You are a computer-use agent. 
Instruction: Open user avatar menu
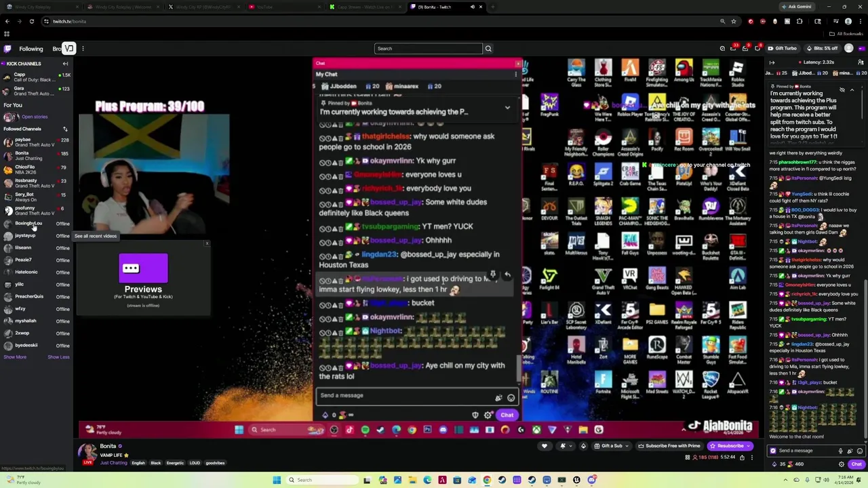click(x=849, y=49)
